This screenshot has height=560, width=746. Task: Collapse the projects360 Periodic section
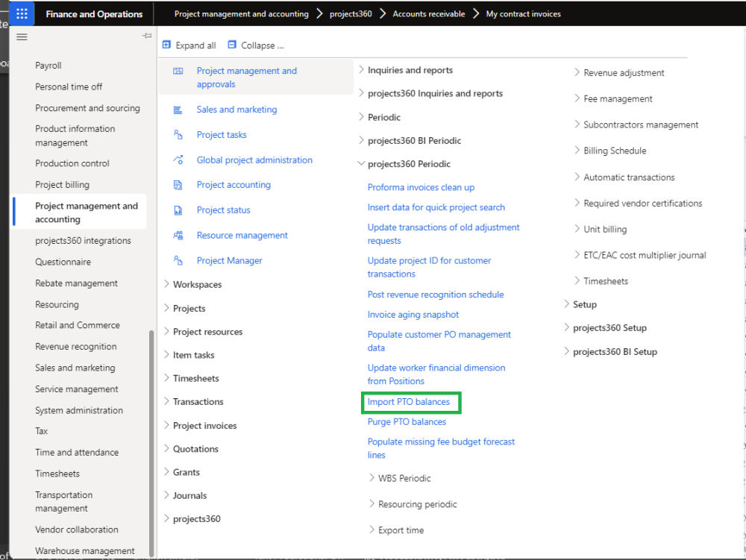(x=362, y=163)
